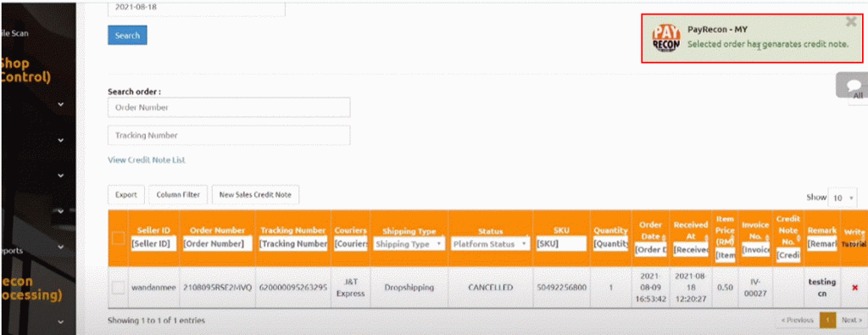Image resolution: width=868 pixels, height=335 pixels.
Task: Click the Seller ID column header
Action: [x=153, y=231]
